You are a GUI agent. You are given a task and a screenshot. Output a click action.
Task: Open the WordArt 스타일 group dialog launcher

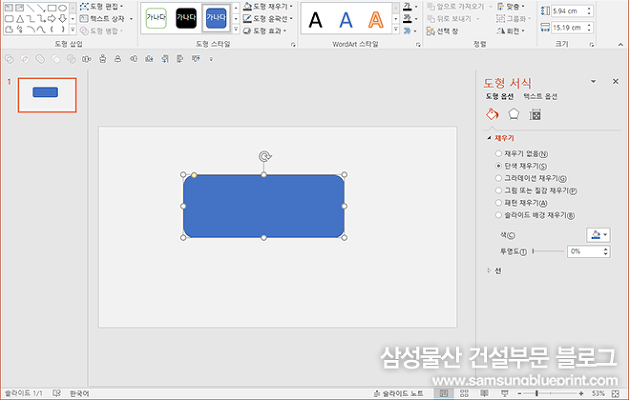click(418, 45)
